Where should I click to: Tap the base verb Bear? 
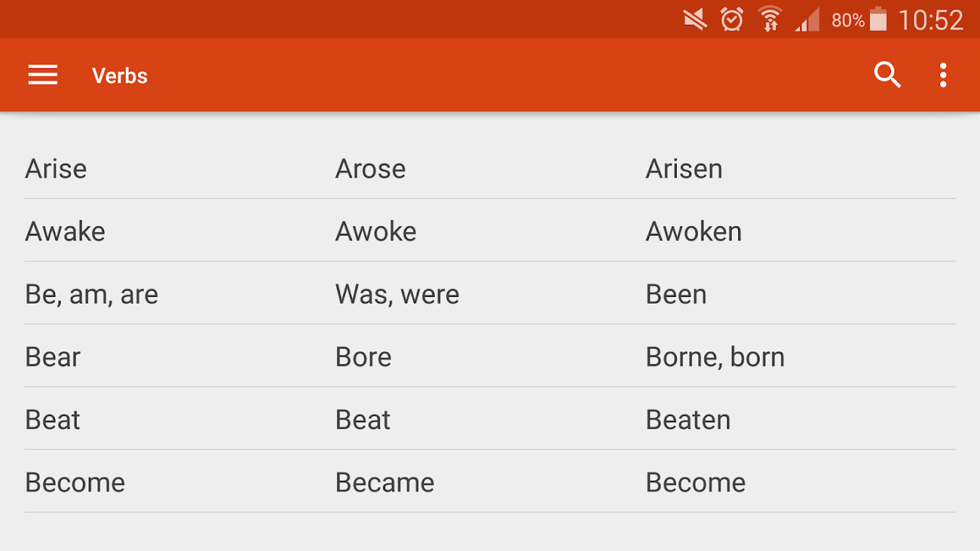click(52, 357)
